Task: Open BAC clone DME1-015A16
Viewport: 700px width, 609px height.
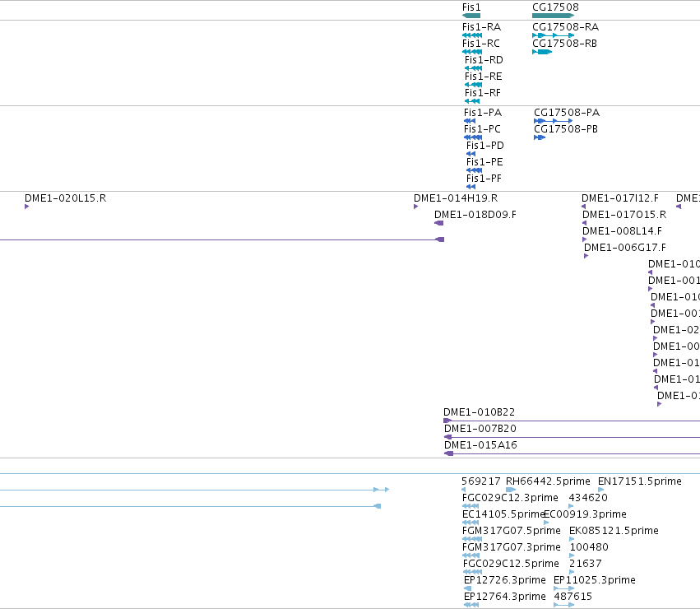Action: point(480,445)
